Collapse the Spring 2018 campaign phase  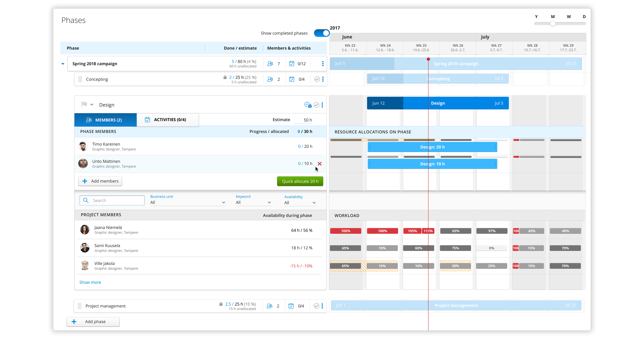pyautogui.click(x=63, y=63)
